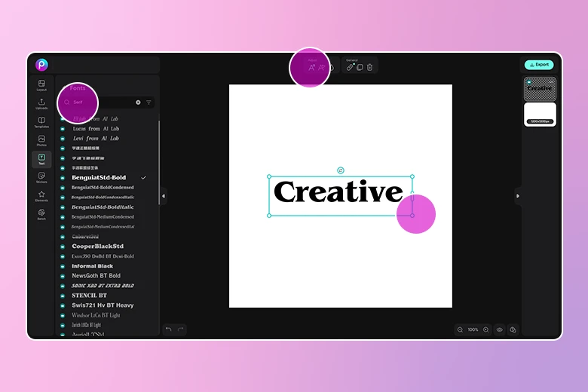Open the Layout panel in the sidebar

click(41, 85)
